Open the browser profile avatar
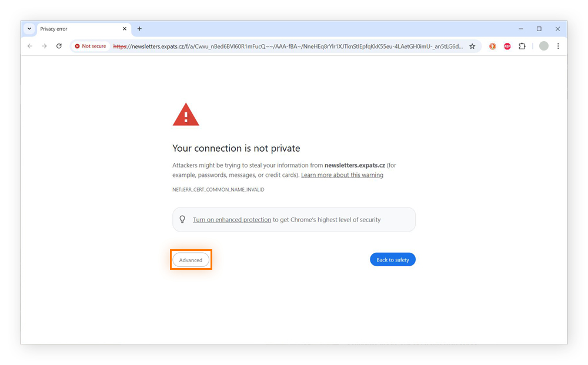This screenshot has width=588, height=365. [x=543, y=46]
